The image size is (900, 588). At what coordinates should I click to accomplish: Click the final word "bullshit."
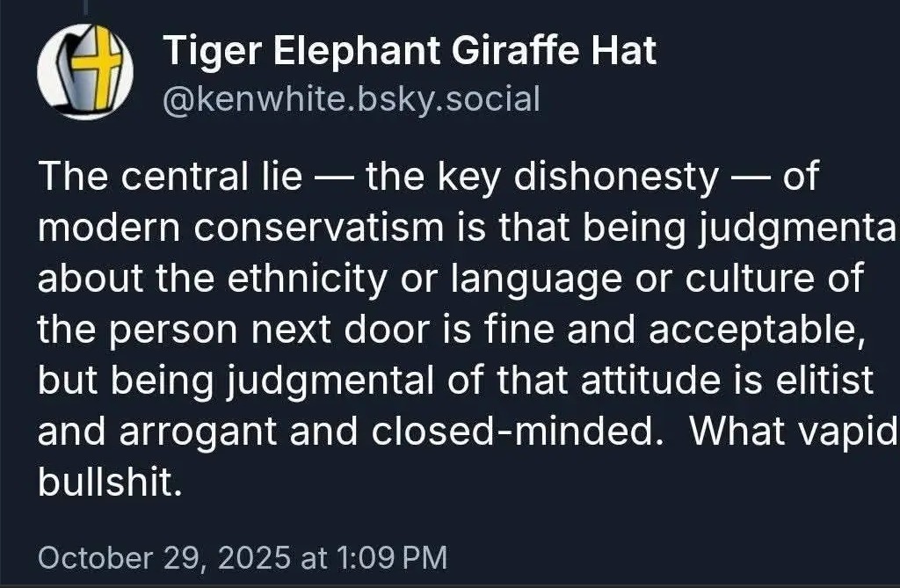click(x=111, y=483)
